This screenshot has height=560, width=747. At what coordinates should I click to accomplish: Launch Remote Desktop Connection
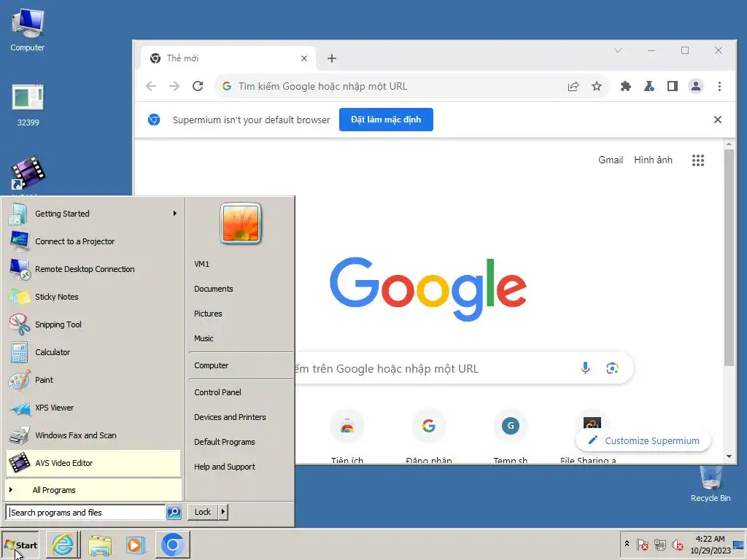click(93, 268)
